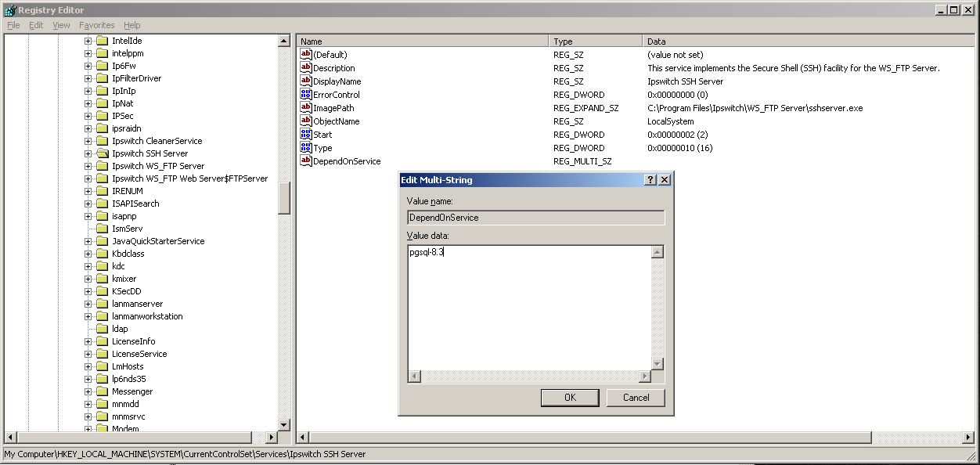Click the intelppm folder icon
The width and height of the screenshot is (980, 465).
(x=102, y=53)
